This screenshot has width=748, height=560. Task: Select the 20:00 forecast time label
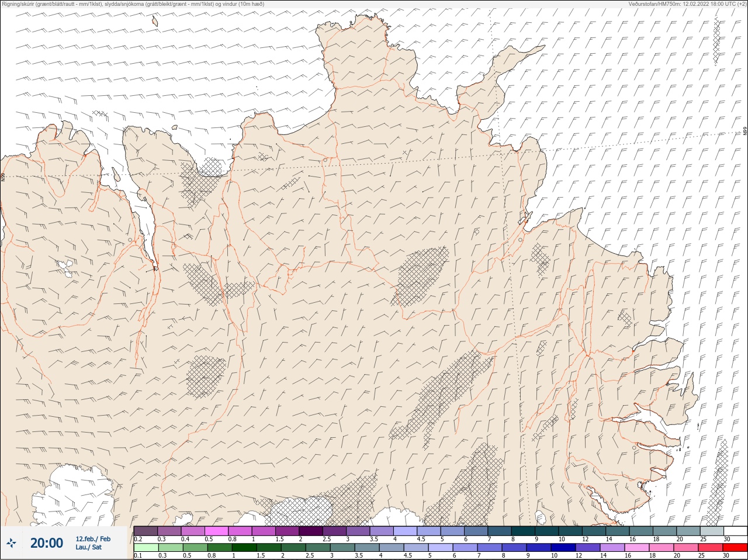[x=47, y=543]
